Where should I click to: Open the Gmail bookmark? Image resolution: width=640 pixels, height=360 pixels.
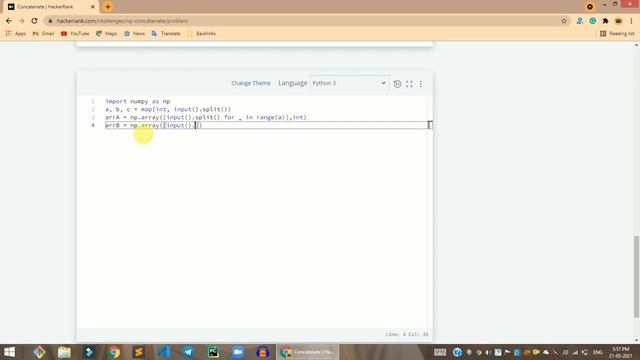[x=43, y=33]
